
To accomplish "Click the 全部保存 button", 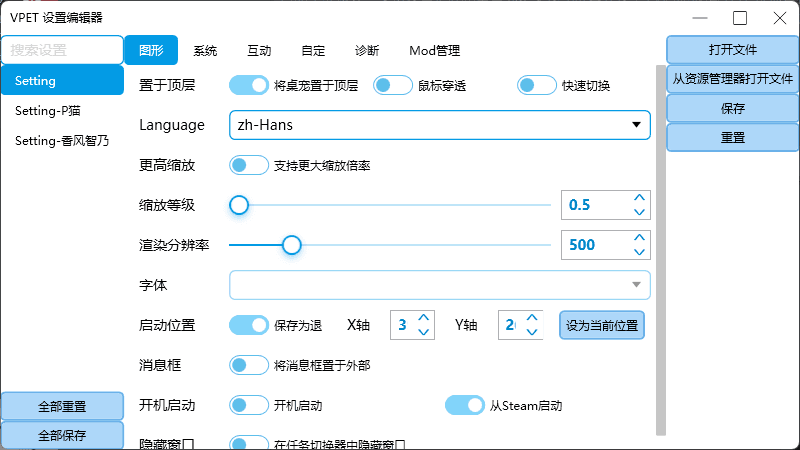I will click(62, 435).
